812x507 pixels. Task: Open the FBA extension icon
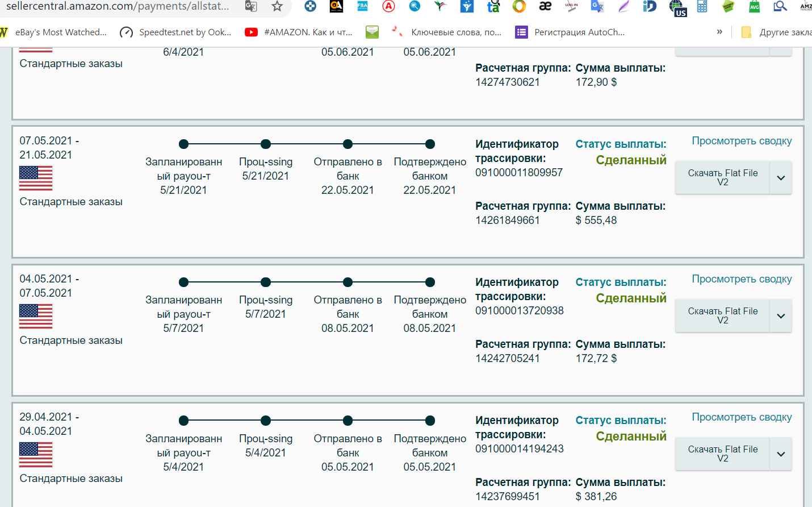click(362, 6)
